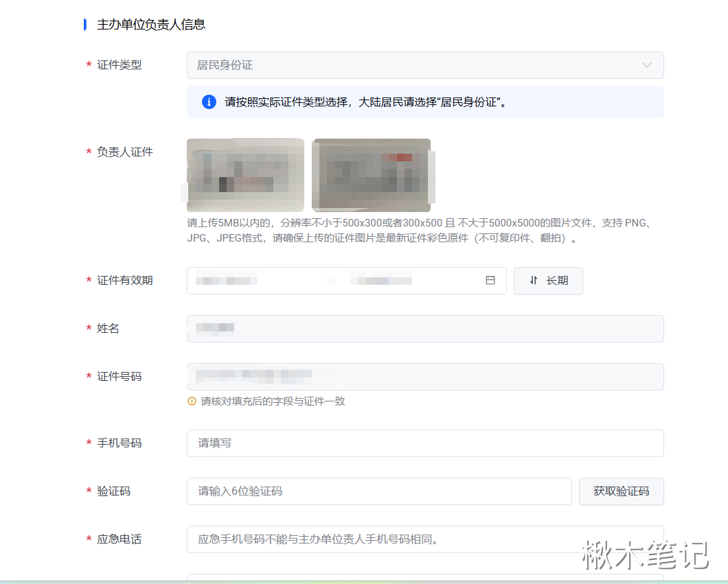Viewport: 728px width, 584px height.
Task: Click the 负责人证件 field label
Action: pos(125,152)
